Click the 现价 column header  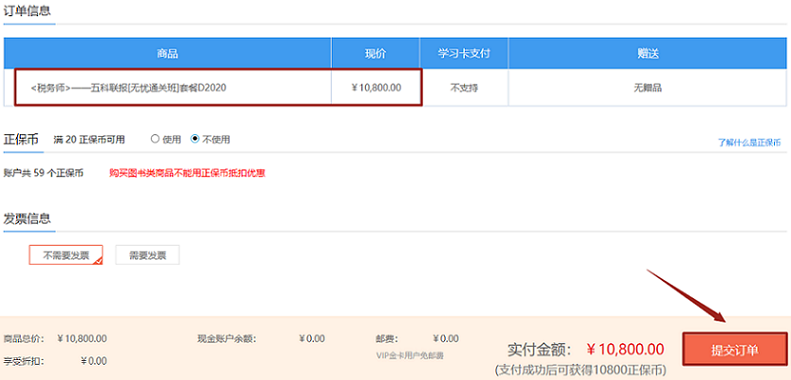pos(376,53)
